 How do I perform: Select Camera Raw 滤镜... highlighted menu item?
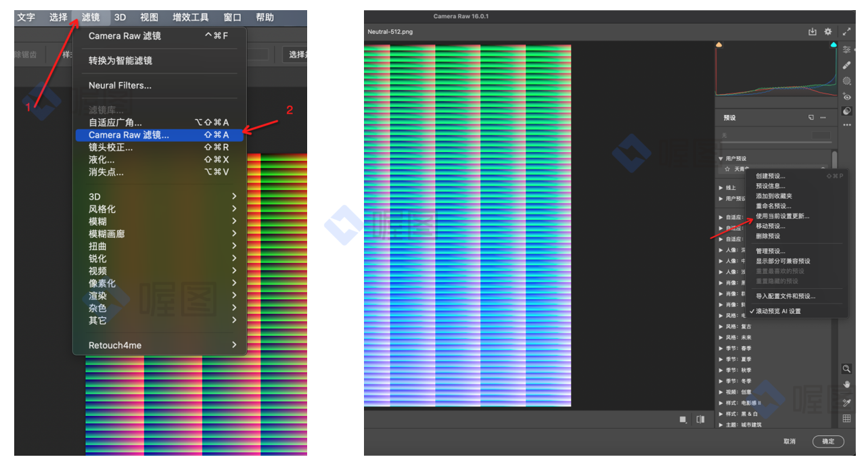click(x=160, y=135)
